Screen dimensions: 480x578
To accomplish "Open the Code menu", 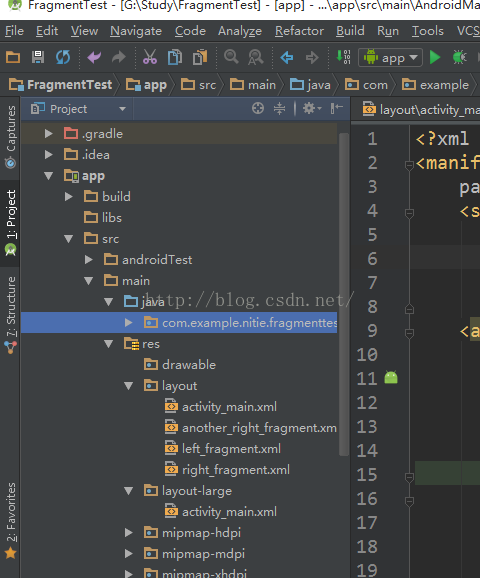I will pyautogui.click(x=190, y=31).
